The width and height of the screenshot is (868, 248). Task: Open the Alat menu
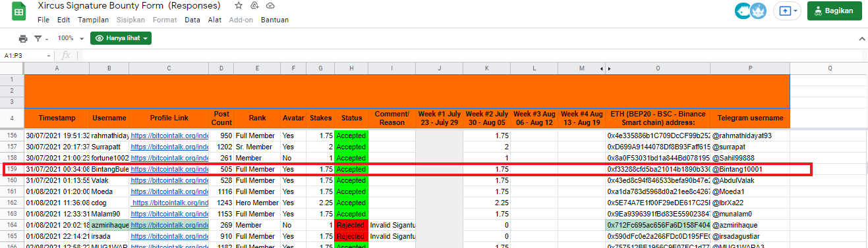click(215, 20)
